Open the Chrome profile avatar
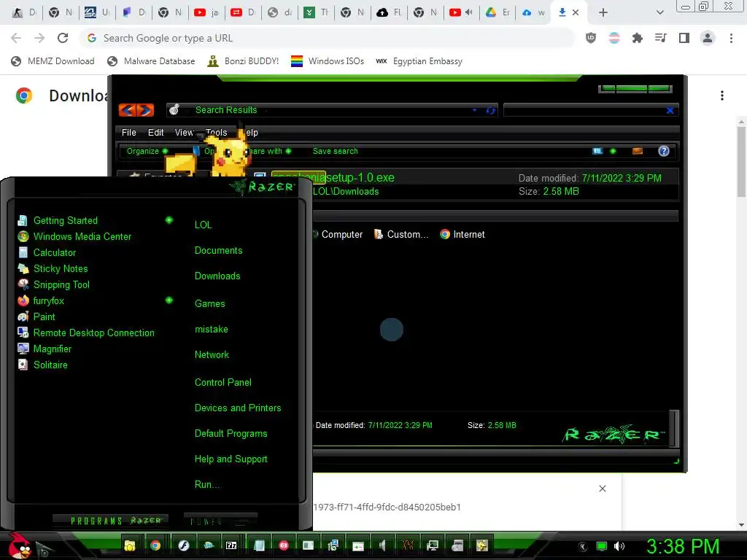The image size is (747, 560). (x=708, y=38)
